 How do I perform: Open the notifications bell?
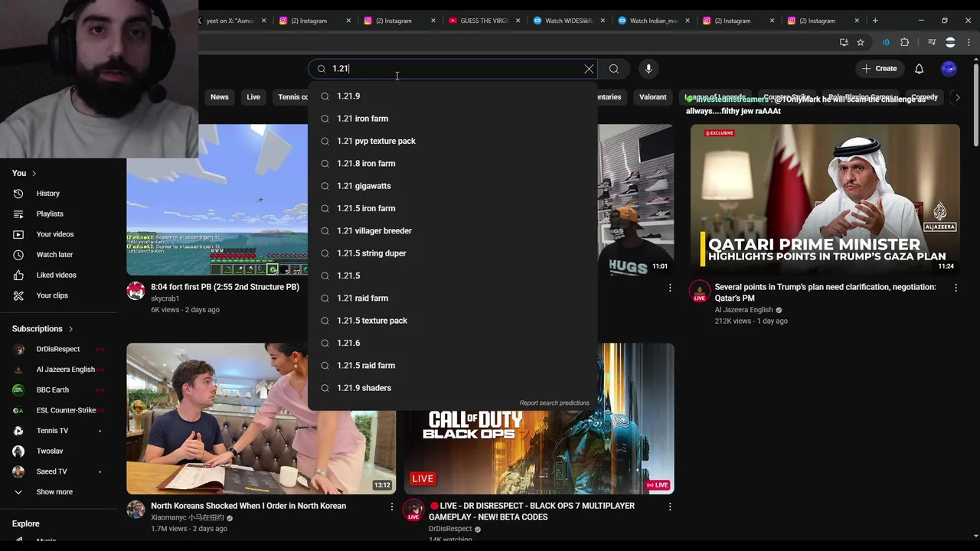click(x=919, y=69)
